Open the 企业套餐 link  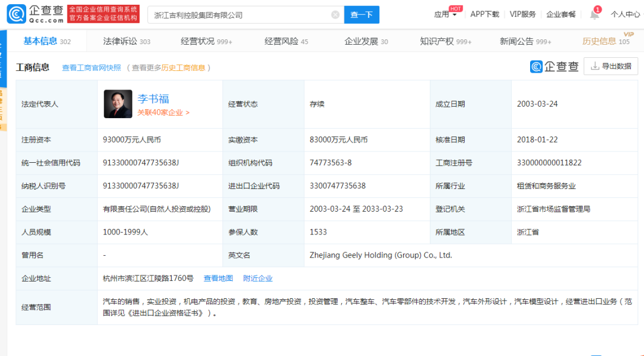pos(561,14)
